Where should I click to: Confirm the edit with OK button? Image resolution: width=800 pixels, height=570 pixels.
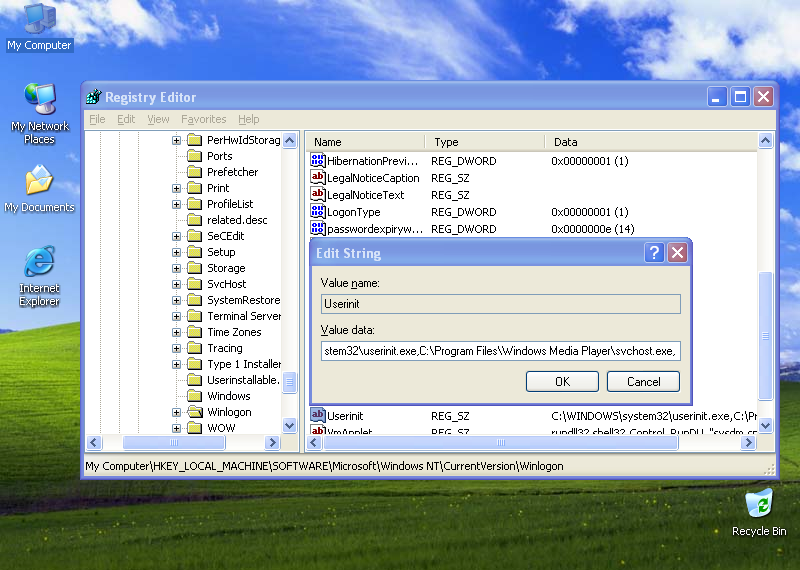click(x=562, y=381)
